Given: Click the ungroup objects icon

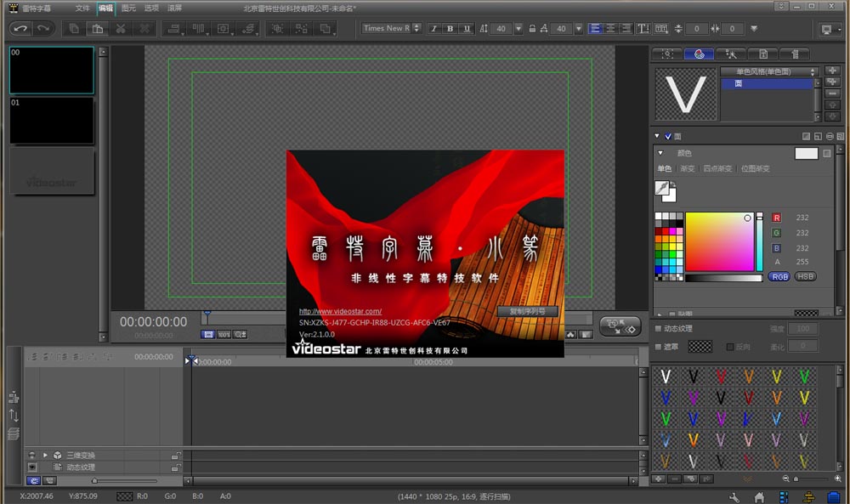Looking at the screenshot, I should click(x=302, y=29).
